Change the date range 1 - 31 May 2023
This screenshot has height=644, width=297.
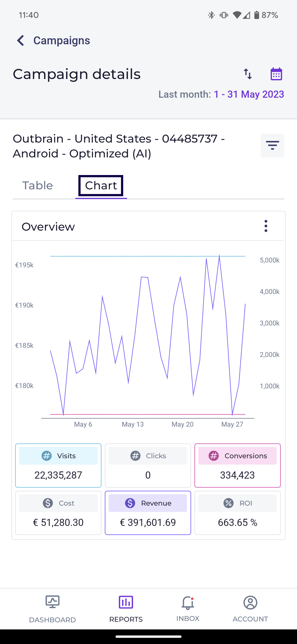point(249,94)
